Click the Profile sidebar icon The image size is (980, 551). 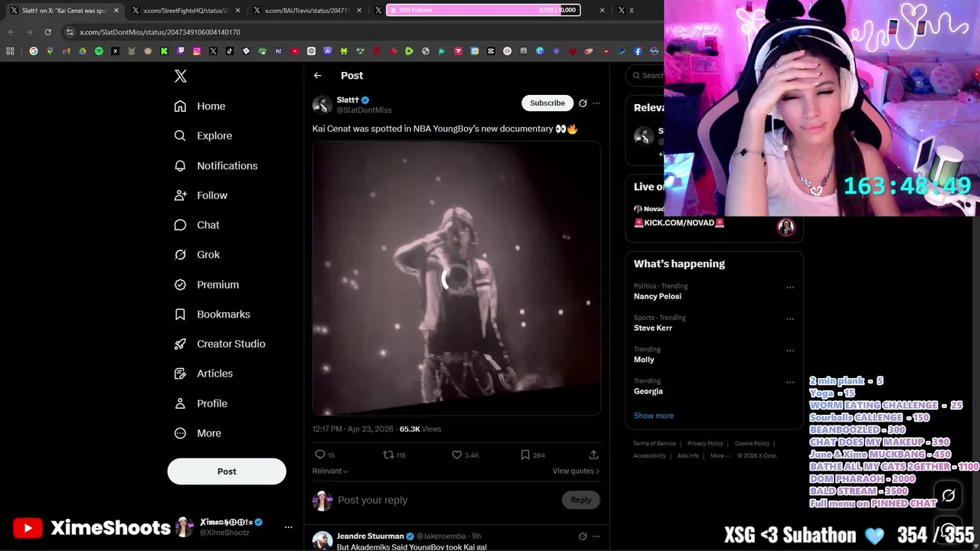[x=180, y=403]
